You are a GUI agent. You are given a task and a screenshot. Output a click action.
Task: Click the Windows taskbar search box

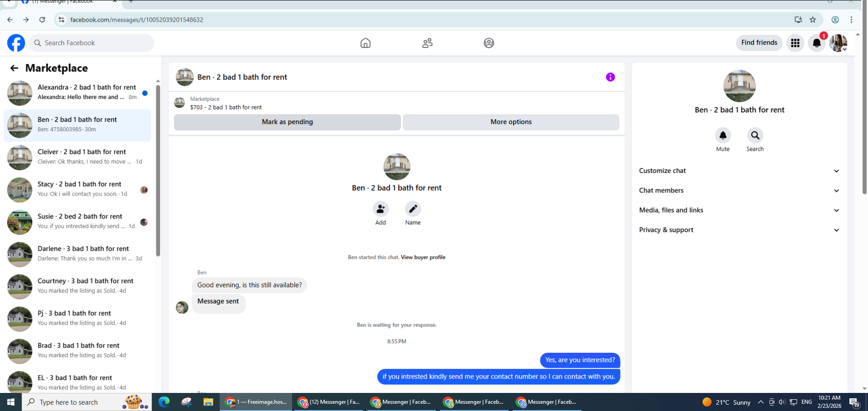[x=87, y=402]
